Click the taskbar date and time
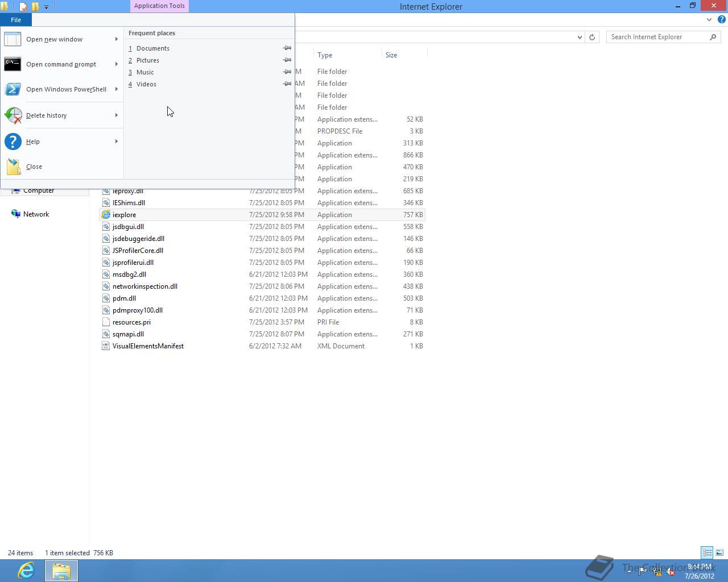728x582 pixels. tap(700, 571)
